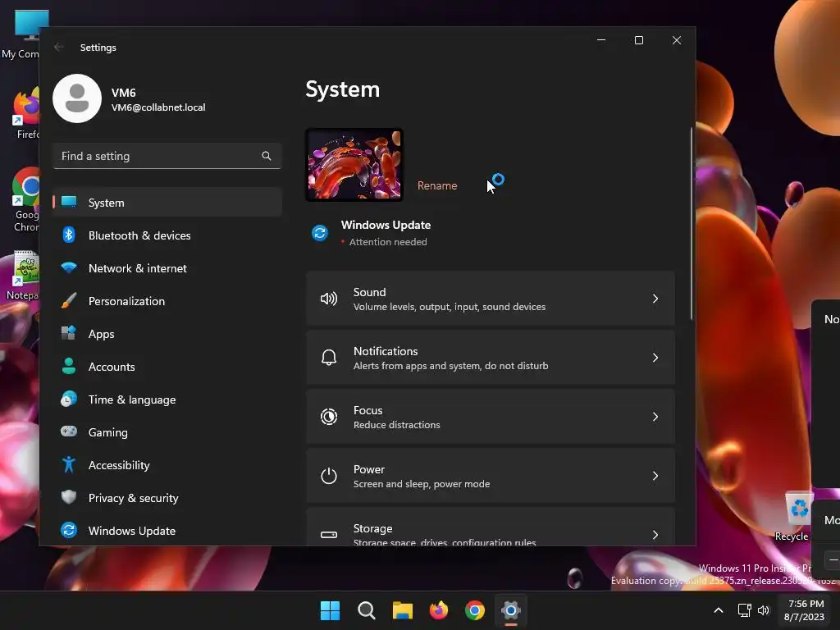840x630 pixels.
Task: Click the Sound title text
Action: [x=370, y=292]
